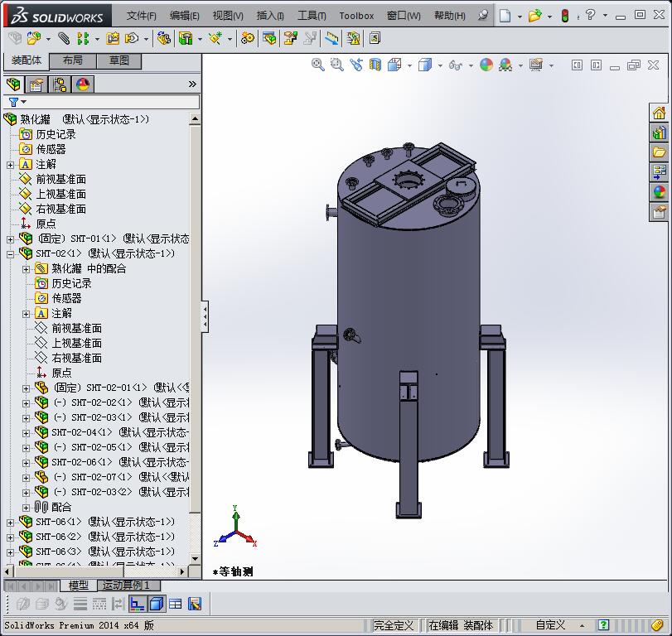Open the 插入(I) menu

pos(270,16)
